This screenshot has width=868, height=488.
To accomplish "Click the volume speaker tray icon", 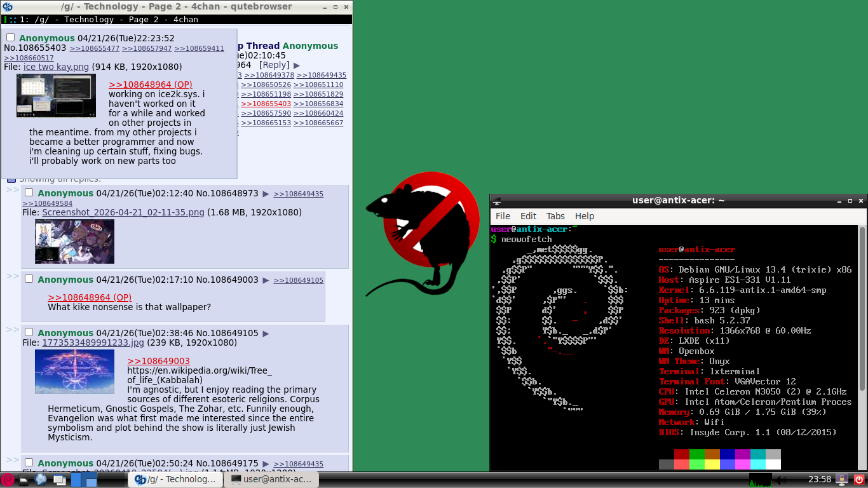I will pyautogui.click(x=781, y=480).
